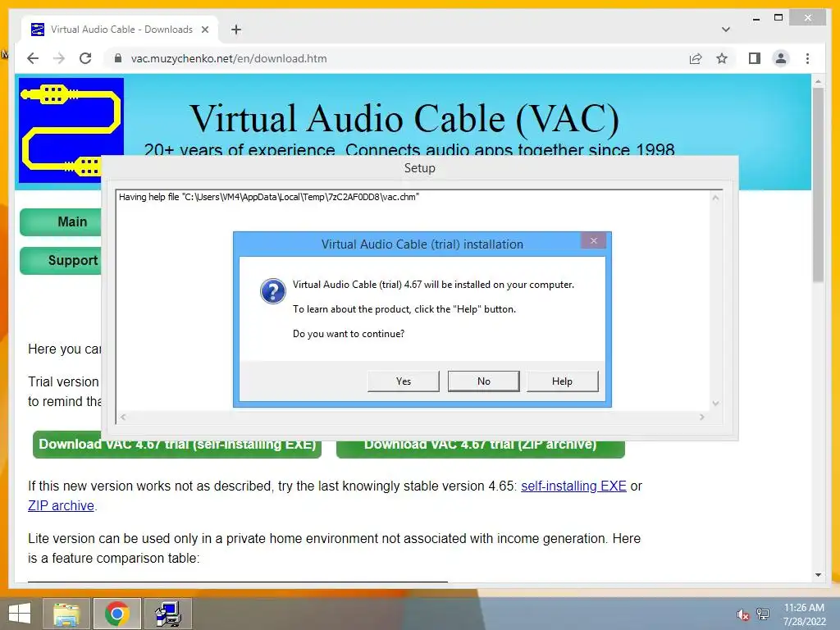Screen dimensions: 840x630
Task: Click the Setup log text about vac.chm
Action: pos(269,197)
